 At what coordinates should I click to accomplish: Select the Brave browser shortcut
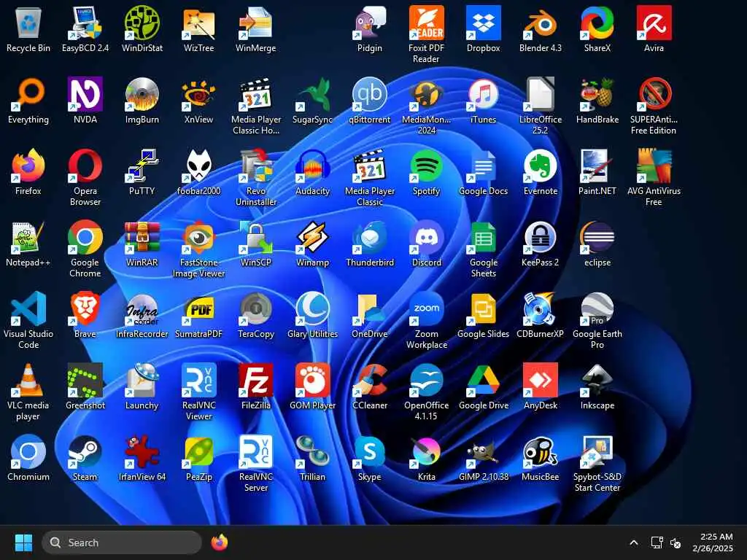(85, 308)
